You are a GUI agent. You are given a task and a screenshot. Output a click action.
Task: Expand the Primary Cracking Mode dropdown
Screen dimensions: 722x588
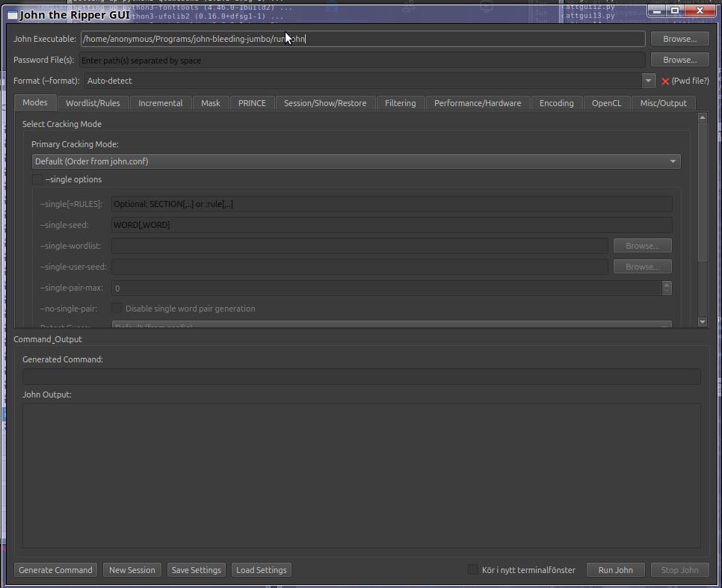tap(673, 161)
